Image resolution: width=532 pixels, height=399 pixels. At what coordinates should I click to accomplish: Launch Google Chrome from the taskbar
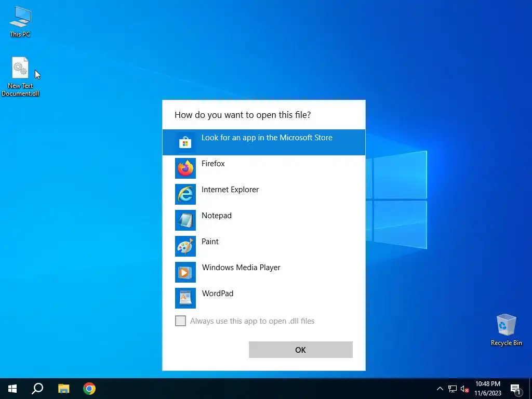point(89,389)
